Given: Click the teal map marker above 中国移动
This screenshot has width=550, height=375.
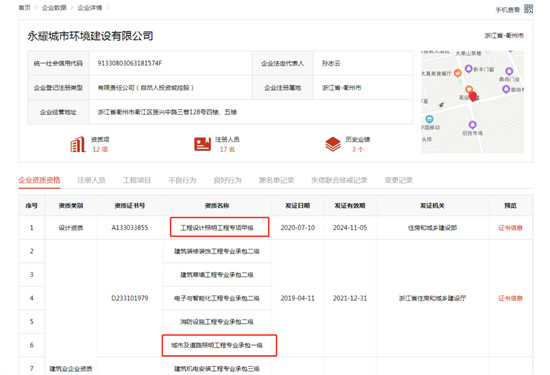Looking at the screenshot, I should point(429,119).
